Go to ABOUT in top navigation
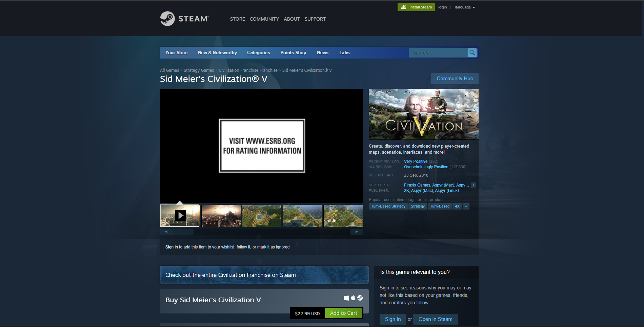 coord(292,19)
